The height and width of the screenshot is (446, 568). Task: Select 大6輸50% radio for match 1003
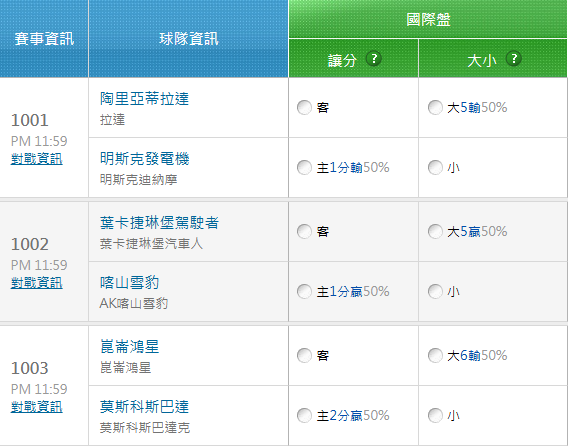click(435, 355)
